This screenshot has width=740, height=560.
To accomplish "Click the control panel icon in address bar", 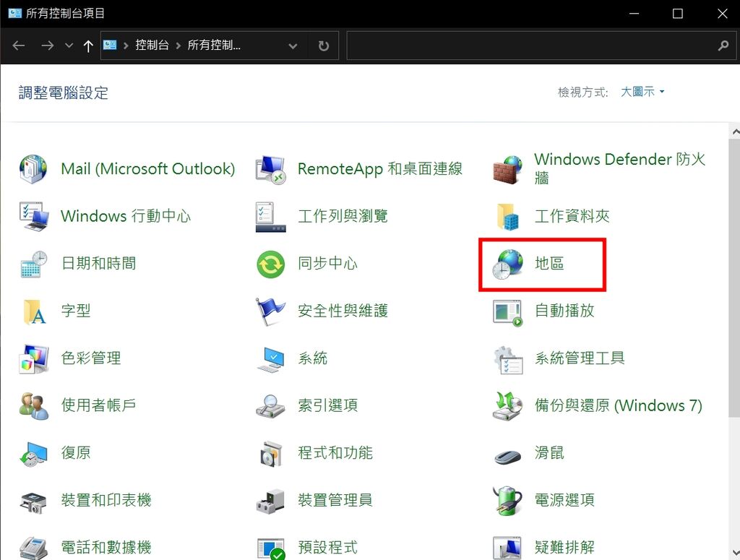I will 110,46.
